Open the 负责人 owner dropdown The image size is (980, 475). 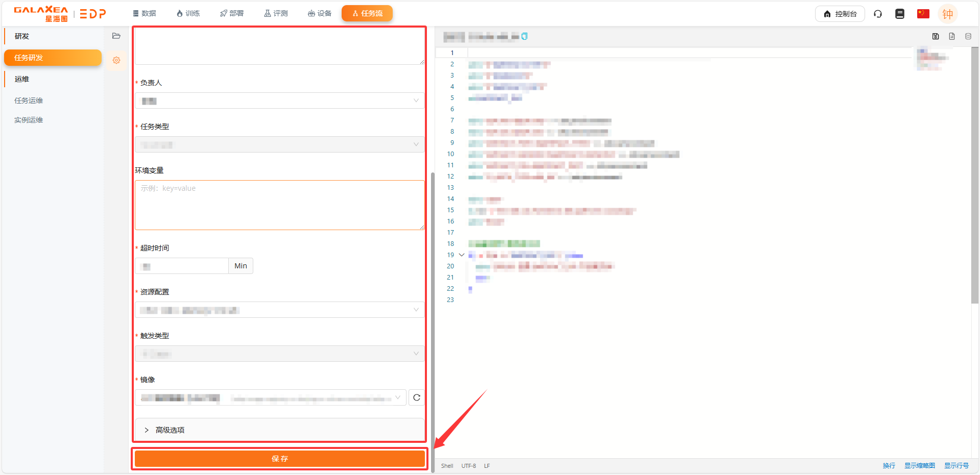pyautogui.click(x=279, y=101)
